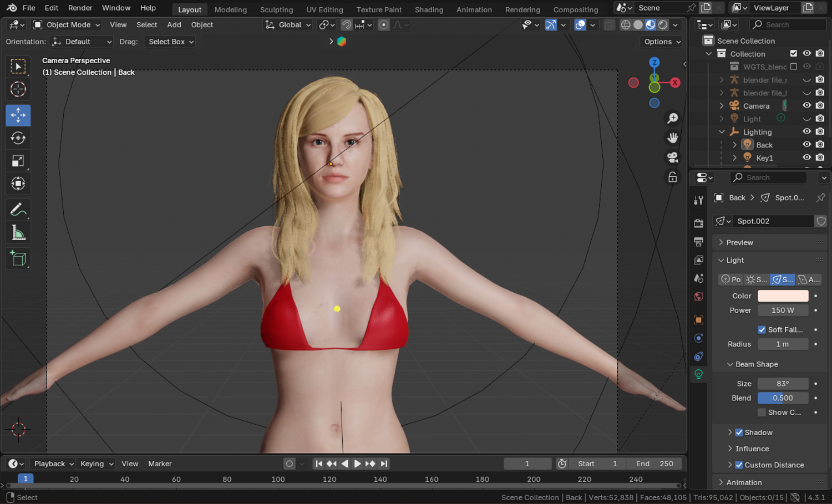Uncheck the Shadow checkbox
This screenshot has height=504, width=832.
pyautogui.click(x=739, y=432)
